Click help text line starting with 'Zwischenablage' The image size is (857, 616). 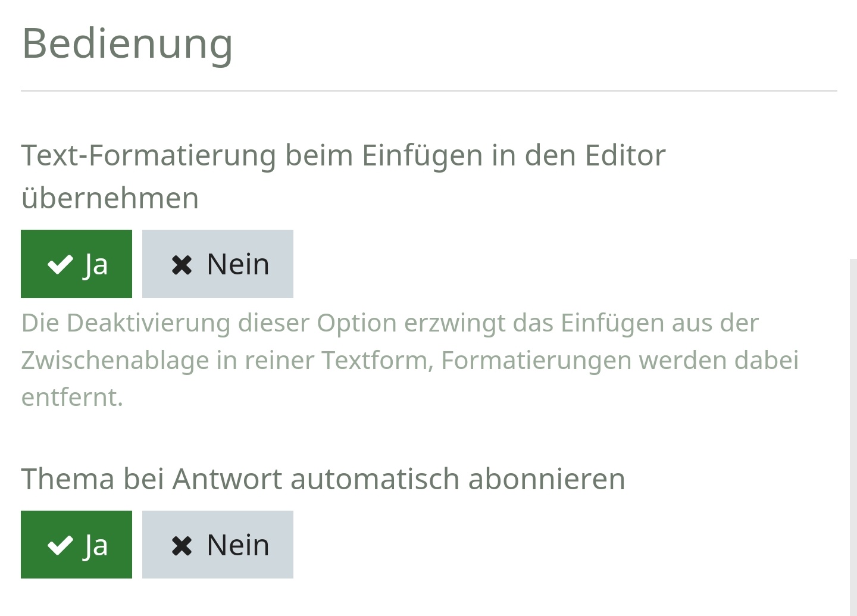click(409, 360)
